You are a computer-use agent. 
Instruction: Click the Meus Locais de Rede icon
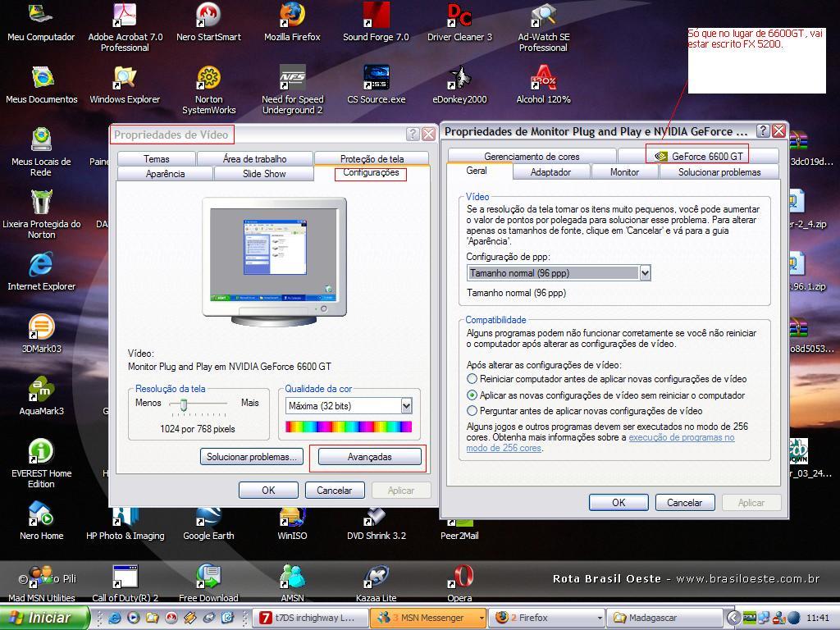pyautogui.click(x=41, y=152)
